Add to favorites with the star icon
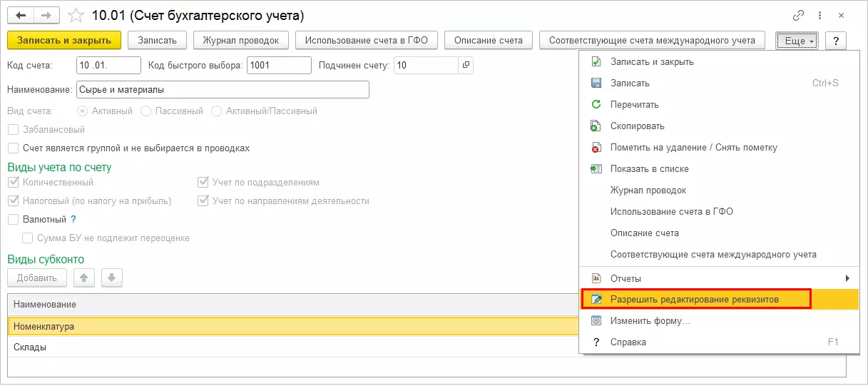Viewport: 868px width, 386px height. pos(77,15)
